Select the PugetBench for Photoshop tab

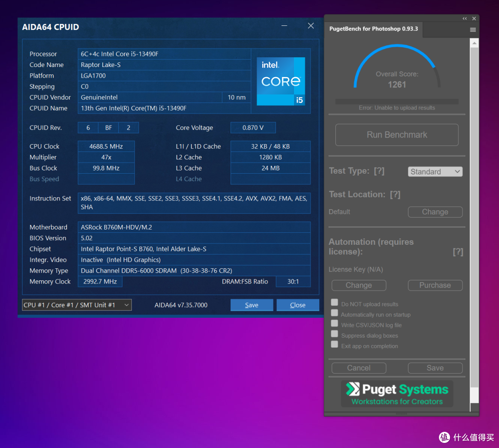(374, 29)
